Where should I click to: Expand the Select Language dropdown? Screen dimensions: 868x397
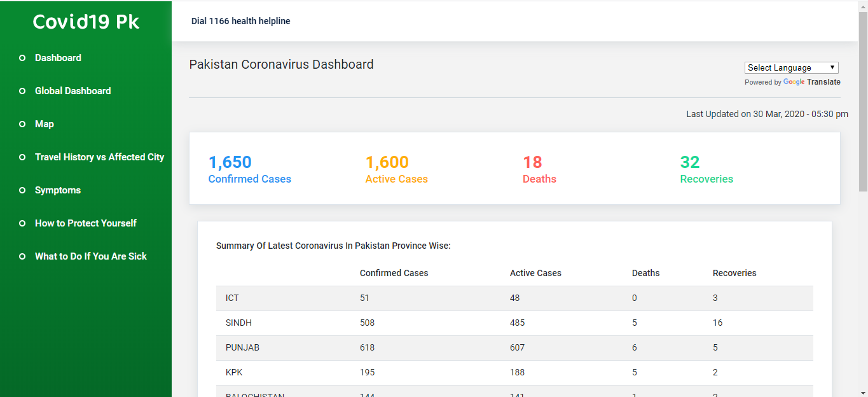click(791, 68)
